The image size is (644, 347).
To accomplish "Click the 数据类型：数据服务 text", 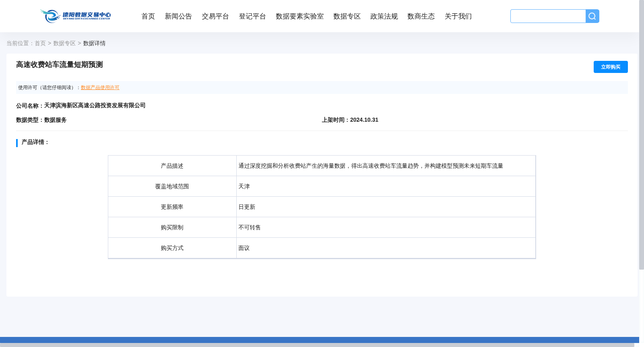I will [x=41, y=120].
